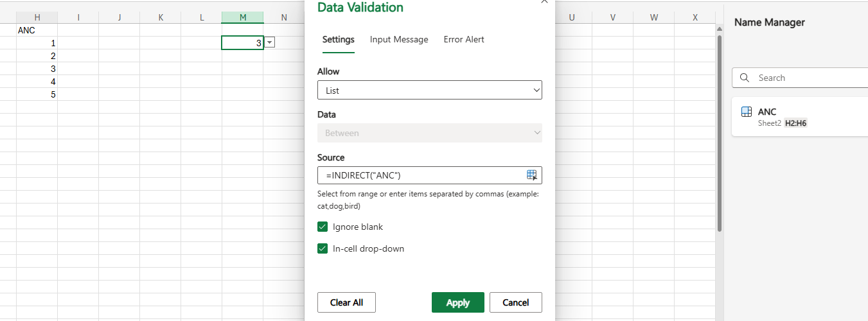Click the Apply button

tap(458, 302)
